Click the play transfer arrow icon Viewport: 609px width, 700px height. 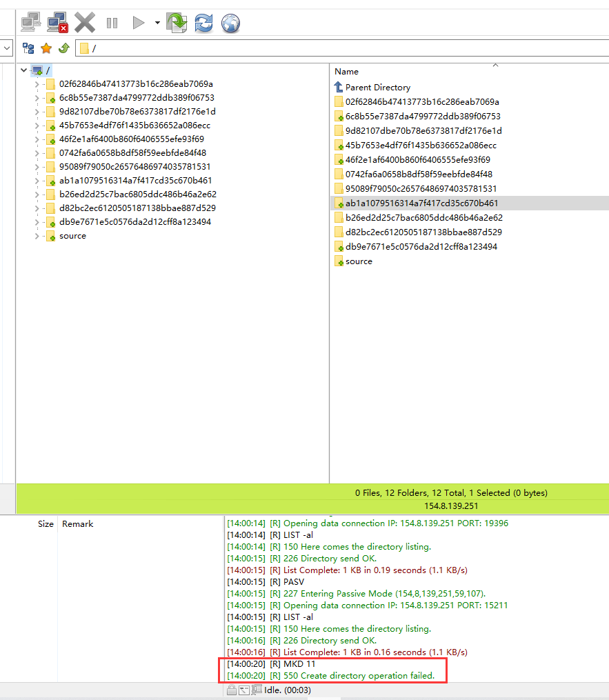139,23
